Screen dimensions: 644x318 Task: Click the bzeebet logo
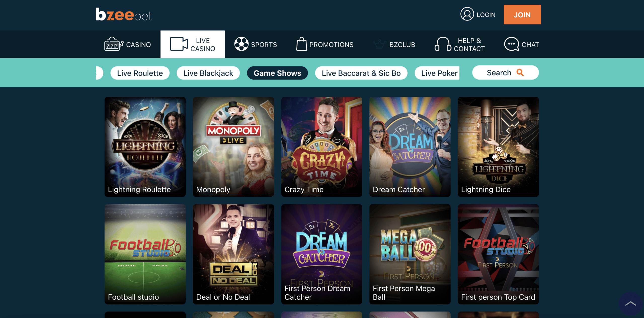[x=124, y=14]
